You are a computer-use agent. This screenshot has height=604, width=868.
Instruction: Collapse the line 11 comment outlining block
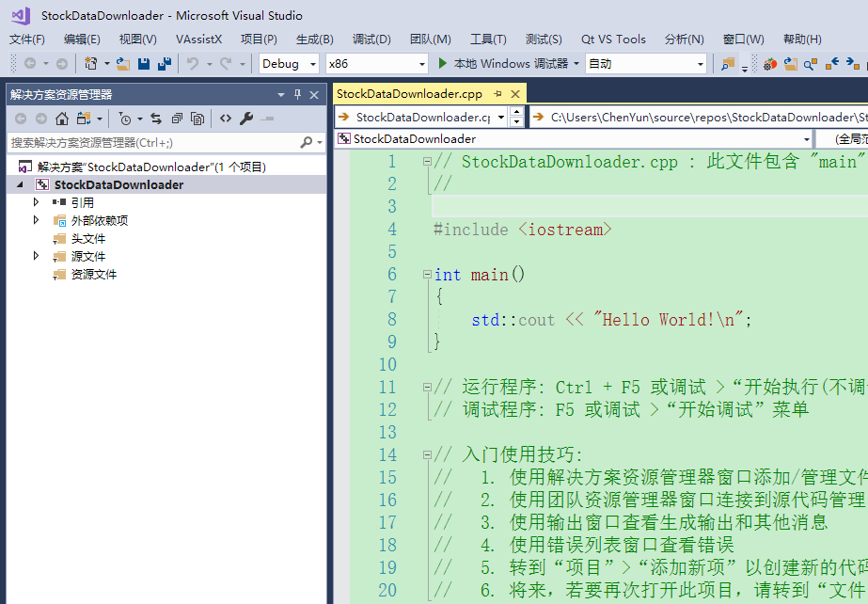(427, 388)
